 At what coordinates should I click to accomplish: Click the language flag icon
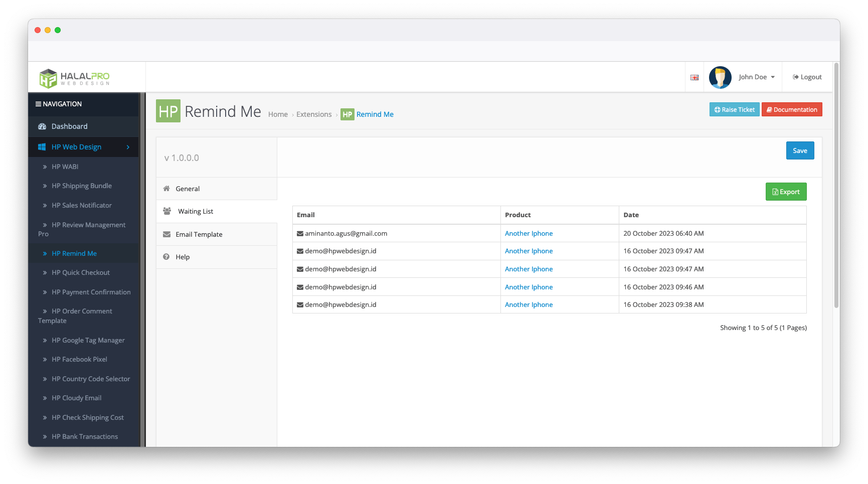point(694,77)
